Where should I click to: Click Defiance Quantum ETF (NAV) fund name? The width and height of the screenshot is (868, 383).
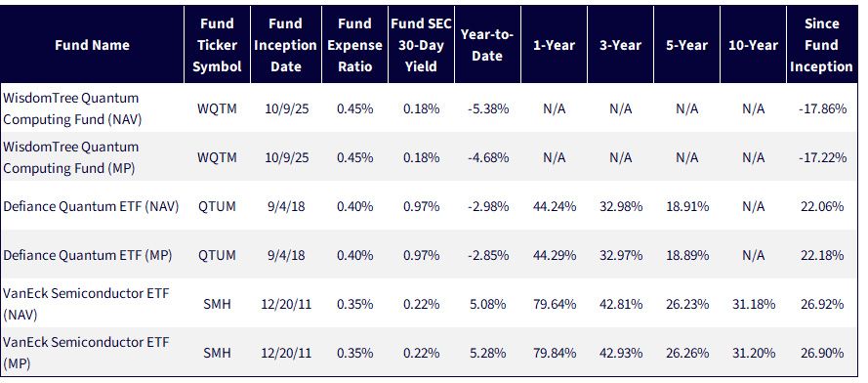tap(91, 207)
